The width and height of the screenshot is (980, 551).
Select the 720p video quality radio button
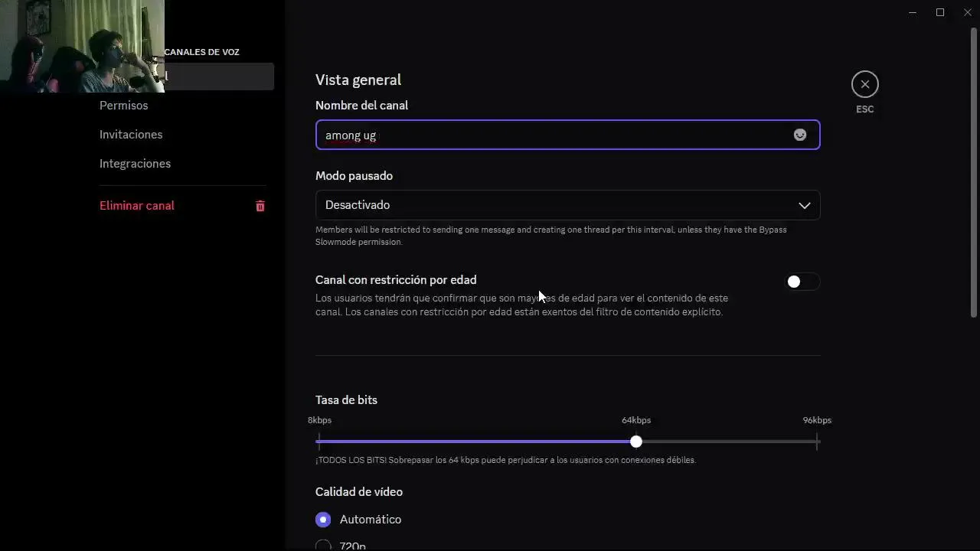(x=323, y=545)
